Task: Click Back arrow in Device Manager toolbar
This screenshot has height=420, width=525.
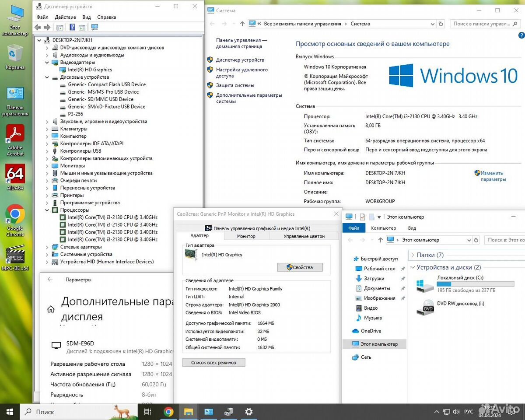Action: tap(38, 27)
